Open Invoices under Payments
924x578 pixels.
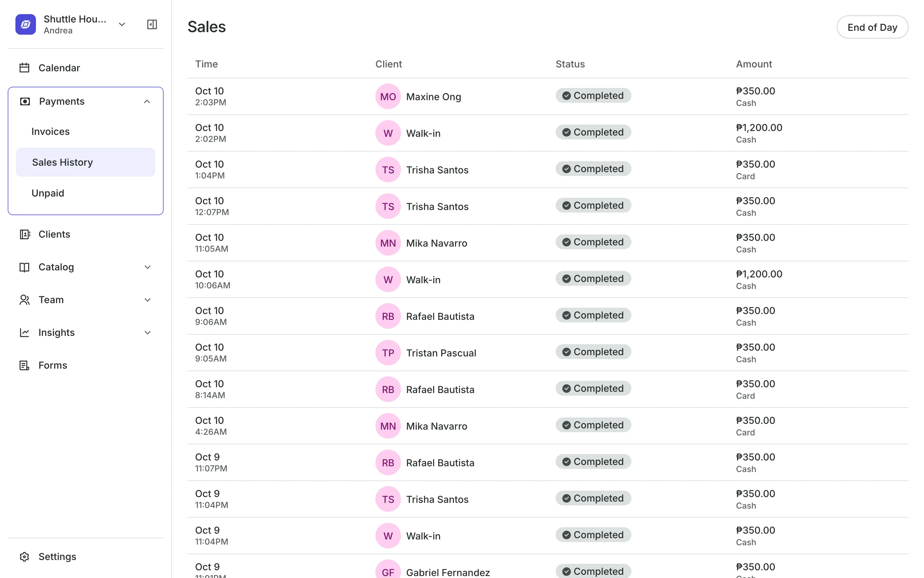(50, 132)
